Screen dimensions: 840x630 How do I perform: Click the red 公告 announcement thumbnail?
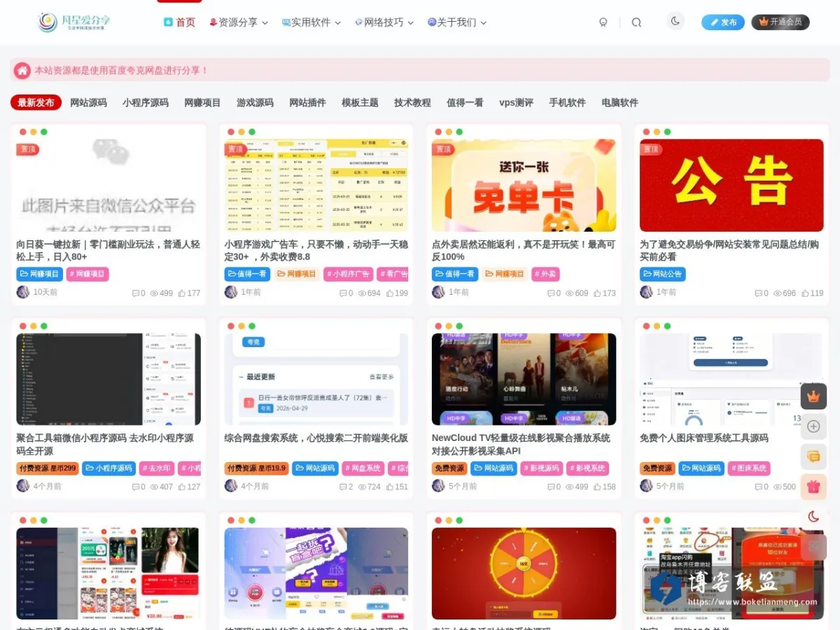coord(731,185)
